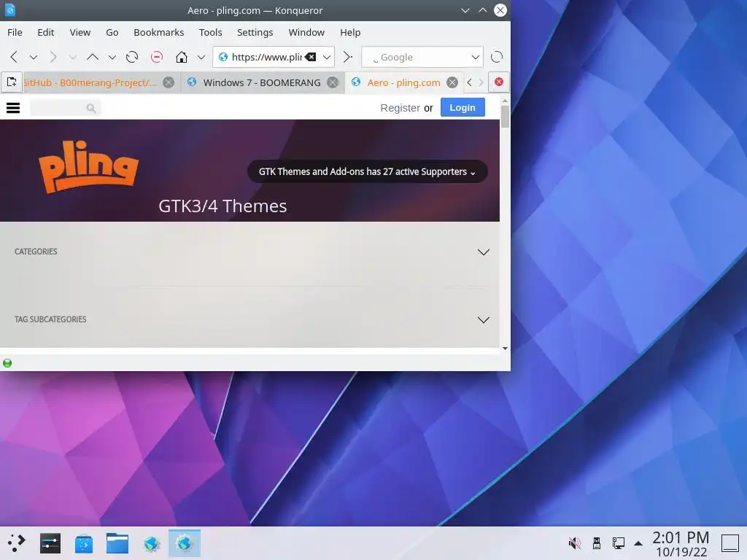This screenshot has width=747, height=560.
Task: Shift tab bar to the right
Action: 481,82
